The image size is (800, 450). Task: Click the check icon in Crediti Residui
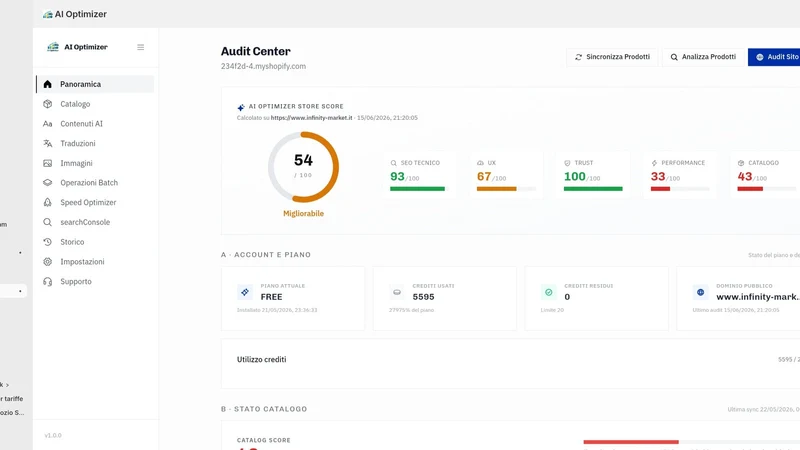pyautogui.click(x=548, y=292)
